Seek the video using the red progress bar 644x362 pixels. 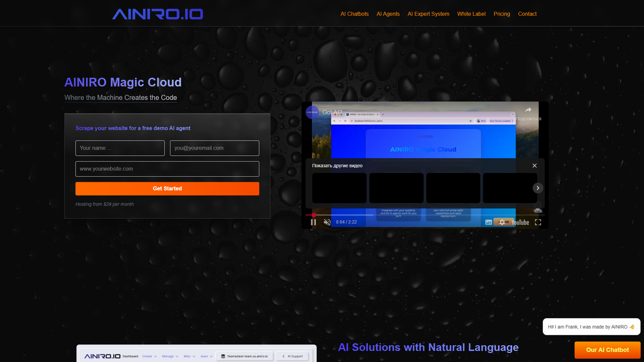(425, 215)
